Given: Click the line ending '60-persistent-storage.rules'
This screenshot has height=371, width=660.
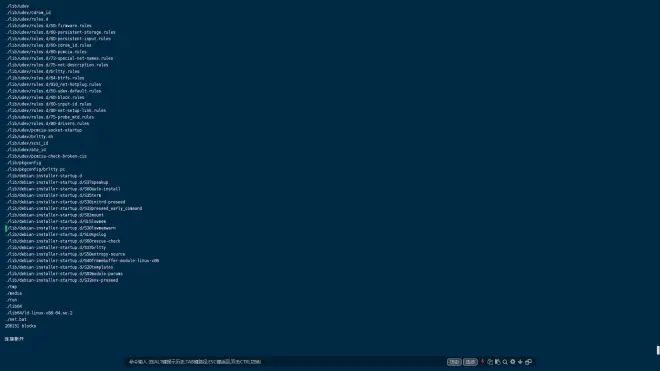Looking at the screenshot, I should click(61, 32).
